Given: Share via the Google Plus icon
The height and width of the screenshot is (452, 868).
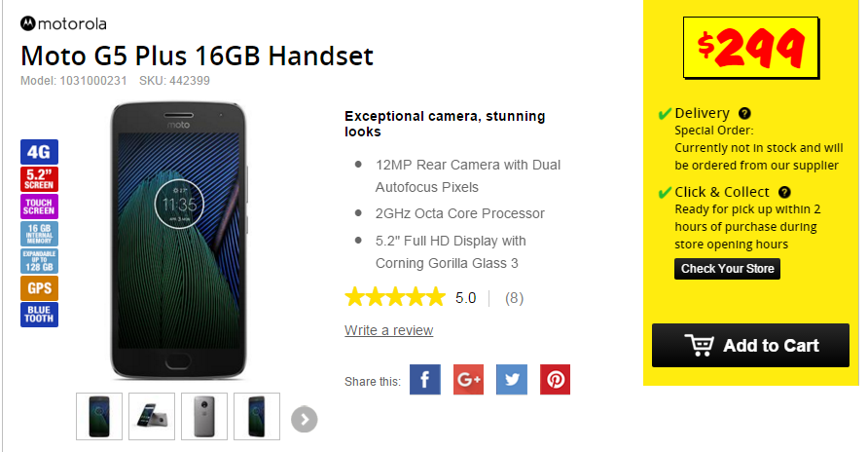Looking at the screenshot, I should [468, 380].
